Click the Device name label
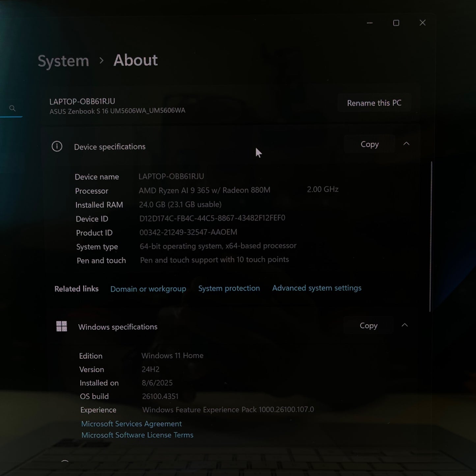The image size is (476, 476). click(x=97, y=177)
